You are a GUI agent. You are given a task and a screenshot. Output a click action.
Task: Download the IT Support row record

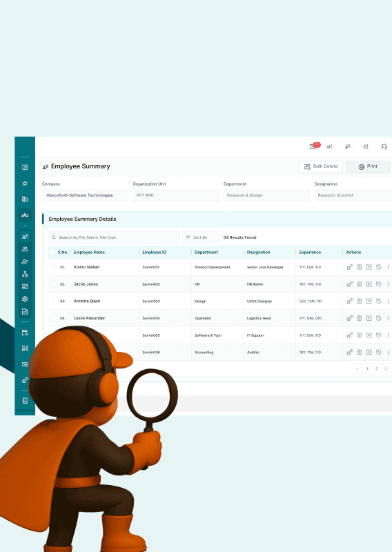coord(369,335)
